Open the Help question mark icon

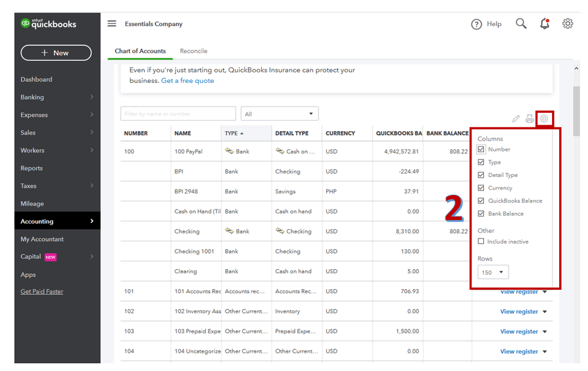pos(476,24)
